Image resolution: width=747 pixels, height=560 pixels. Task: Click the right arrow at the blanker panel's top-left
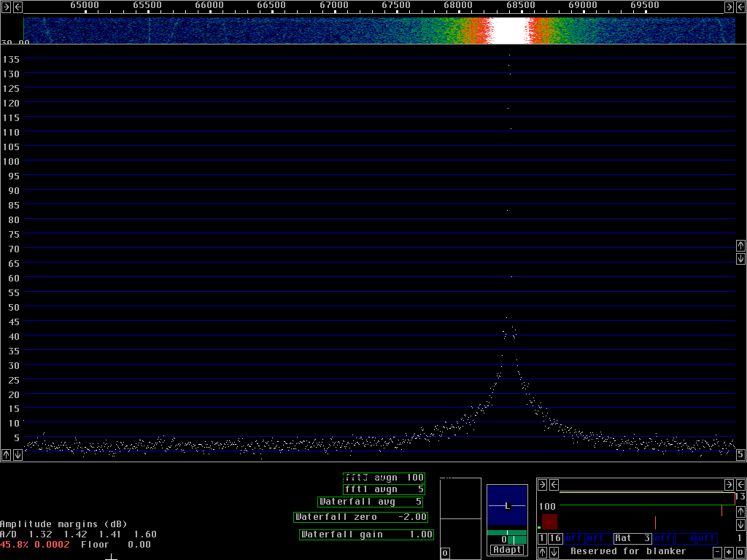(542, 485)
